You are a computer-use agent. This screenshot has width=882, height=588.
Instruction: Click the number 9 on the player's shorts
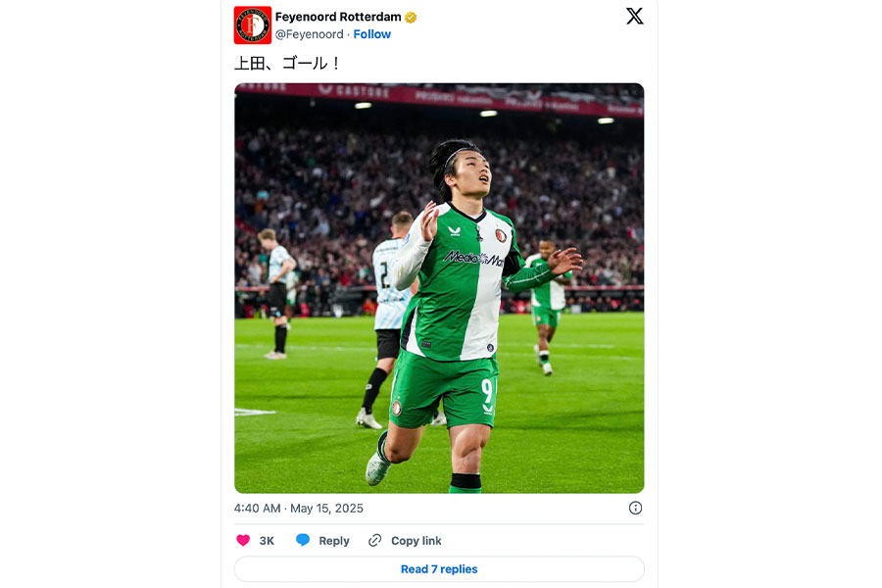[x=487, y=389]
